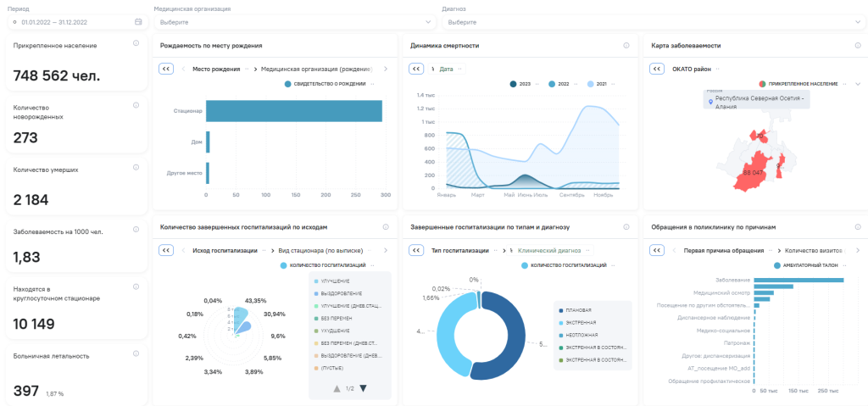Go to next legend page with down arrow
This screenshot has height=406, width=868.
364,388
